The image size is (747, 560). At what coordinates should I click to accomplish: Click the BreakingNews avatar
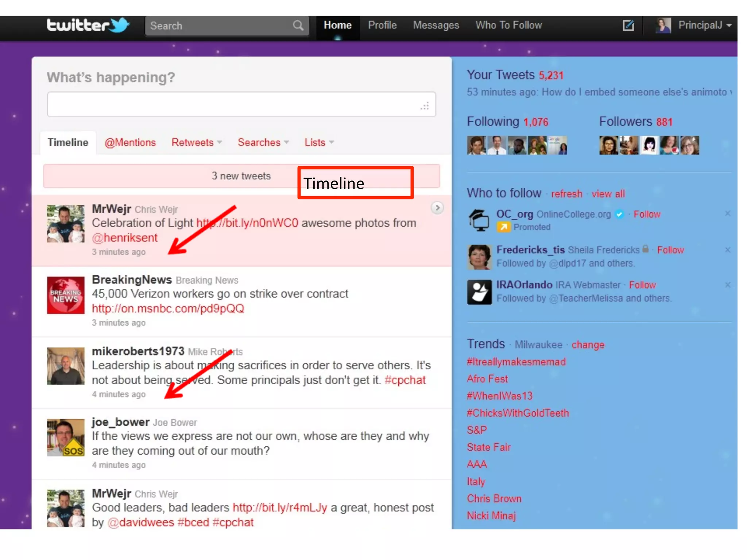click(x=66, y=295)
